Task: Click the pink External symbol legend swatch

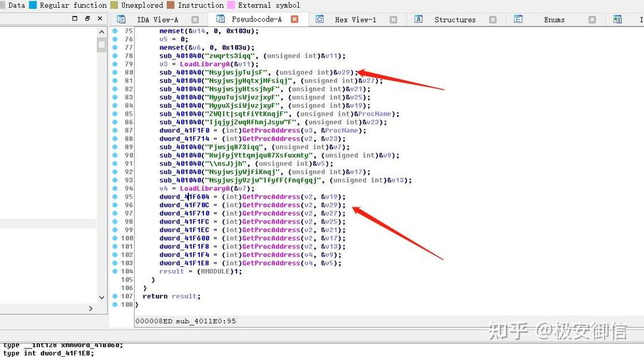Action: tap(230, 5)
